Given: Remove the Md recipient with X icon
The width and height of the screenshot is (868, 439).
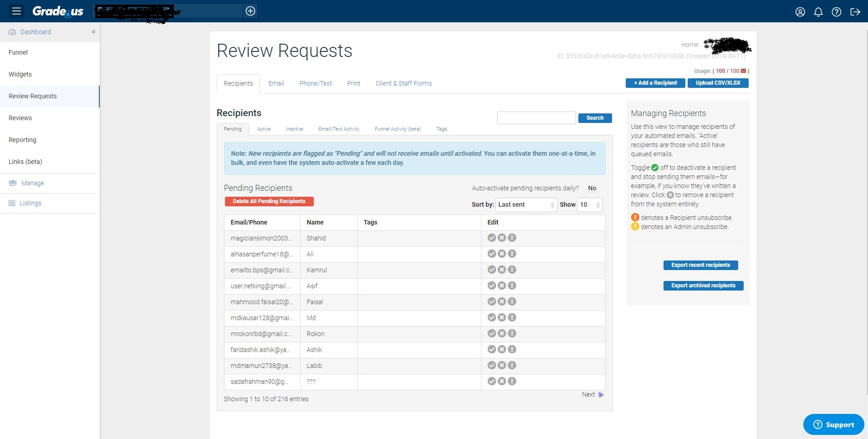Looking at the screenshot, I should click(x=502, y=317).
